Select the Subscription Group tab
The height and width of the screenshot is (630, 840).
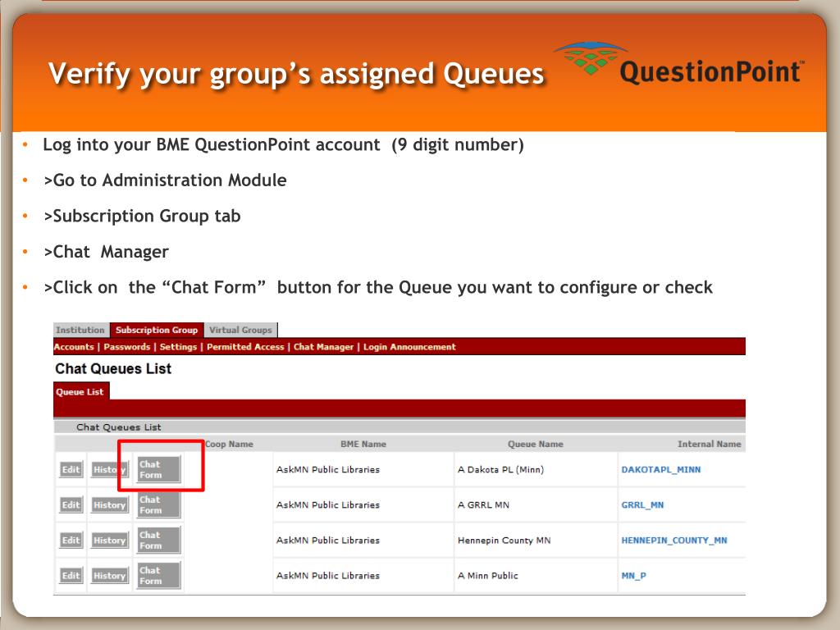tap(157, 330)
